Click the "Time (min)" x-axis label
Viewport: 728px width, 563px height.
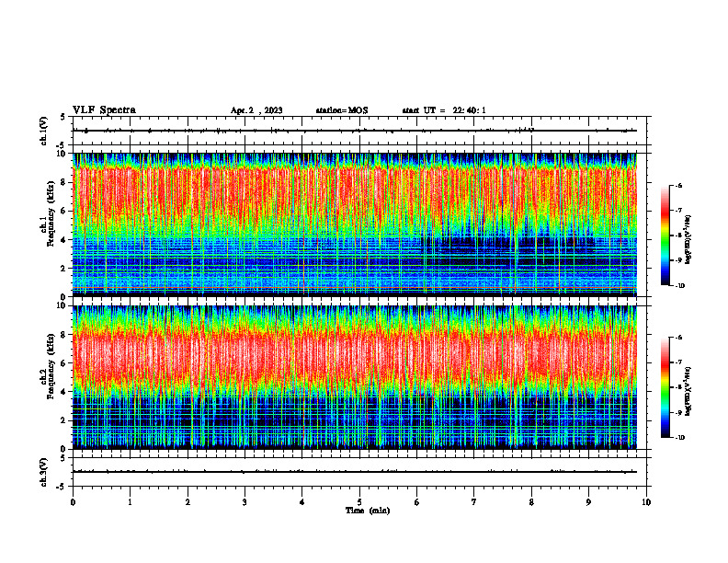pos(368,511)
